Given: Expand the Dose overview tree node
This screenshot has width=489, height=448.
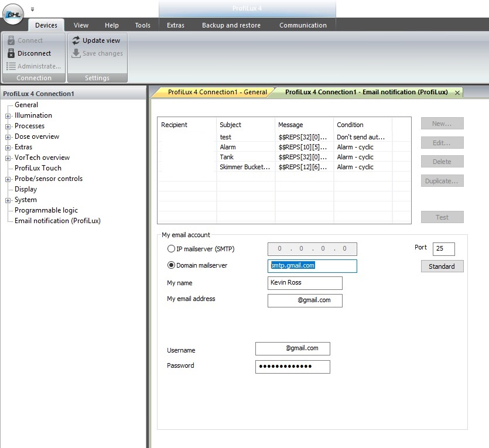Looking at the screenshot, I should (x=8, y=137).
